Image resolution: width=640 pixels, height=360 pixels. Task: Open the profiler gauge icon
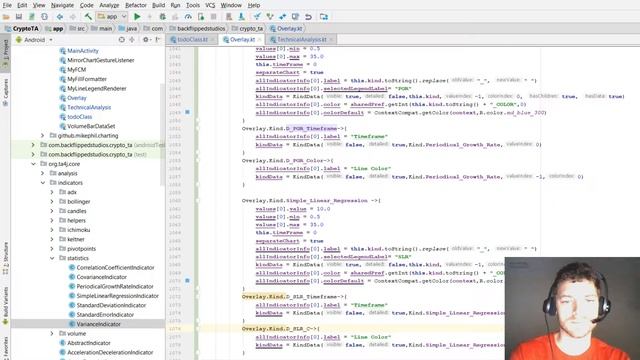click(x=188, y=17)
